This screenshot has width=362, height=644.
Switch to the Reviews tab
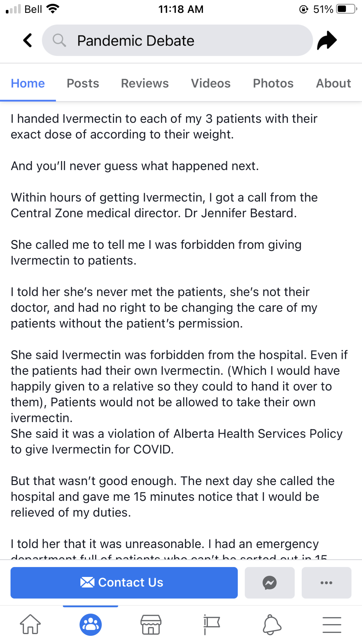click(145, 83)
